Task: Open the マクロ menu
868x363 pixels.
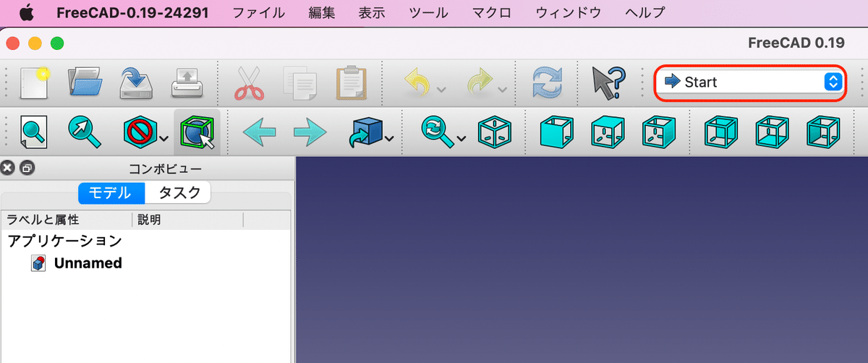Action: (492, 12)
